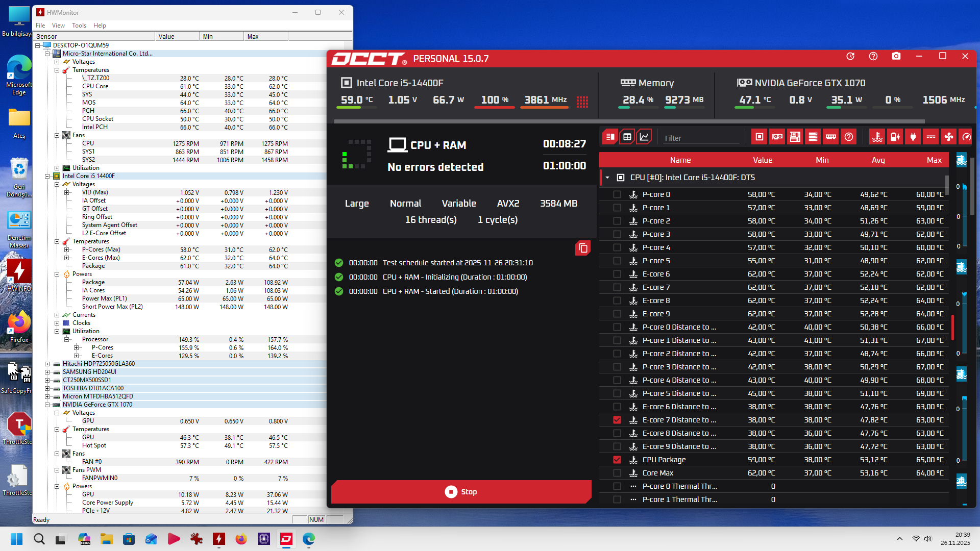Switch OCCT monitoring to graph view
The height and width of the screenshot is (551, 980).
pyautogui.click(x=644, y=137)
